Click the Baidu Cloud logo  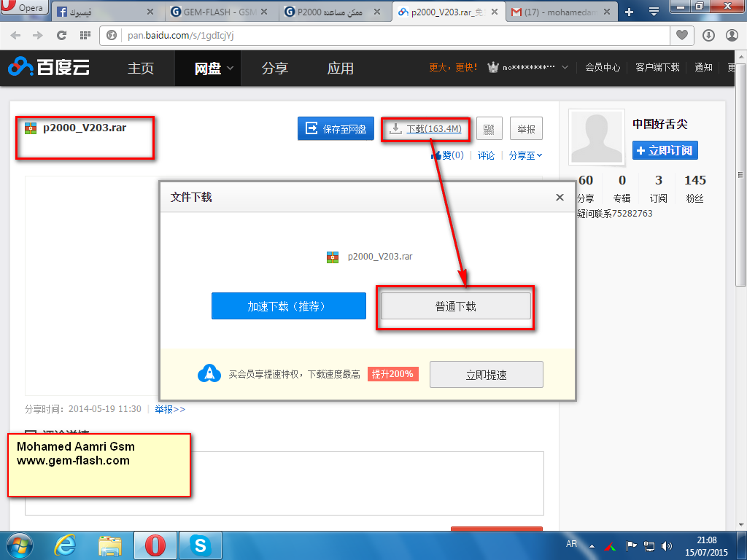pos(49,67)
